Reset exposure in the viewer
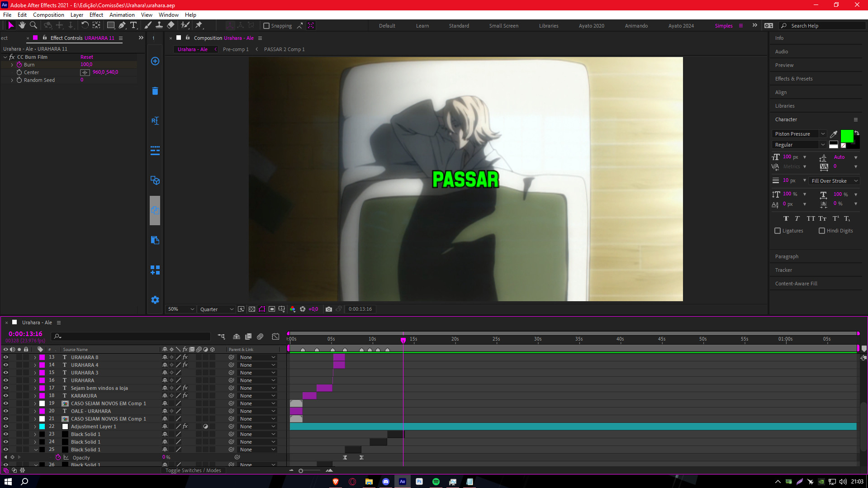Screen dimensions: 868x488 [x=303, y=309]
